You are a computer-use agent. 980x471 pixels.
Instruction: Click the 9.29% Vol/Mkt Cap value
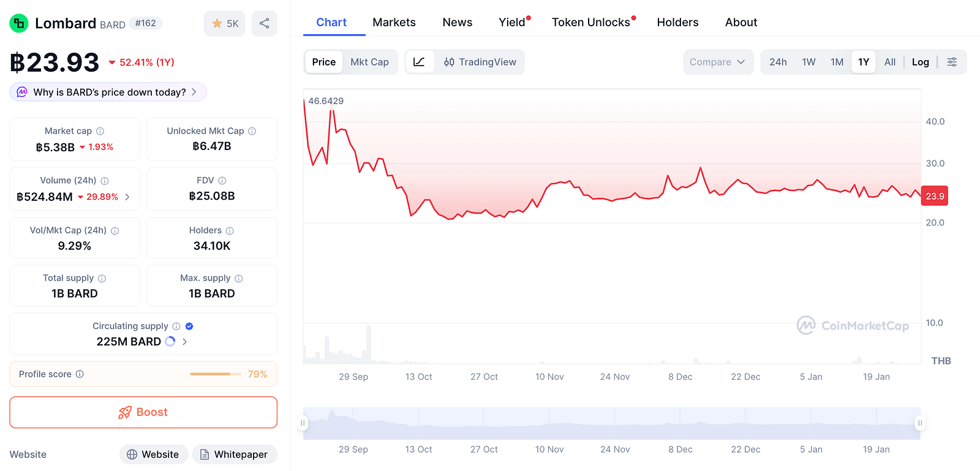pyautogui.click(x=75, y=246)
